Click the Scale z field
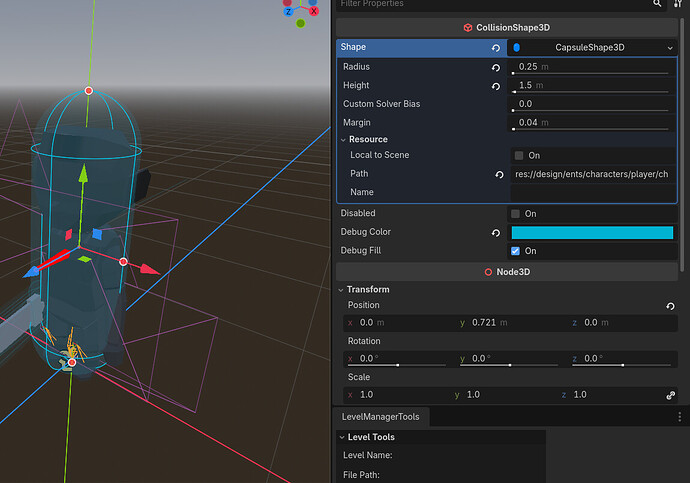 pyautogui.click(x=611, y=395)
